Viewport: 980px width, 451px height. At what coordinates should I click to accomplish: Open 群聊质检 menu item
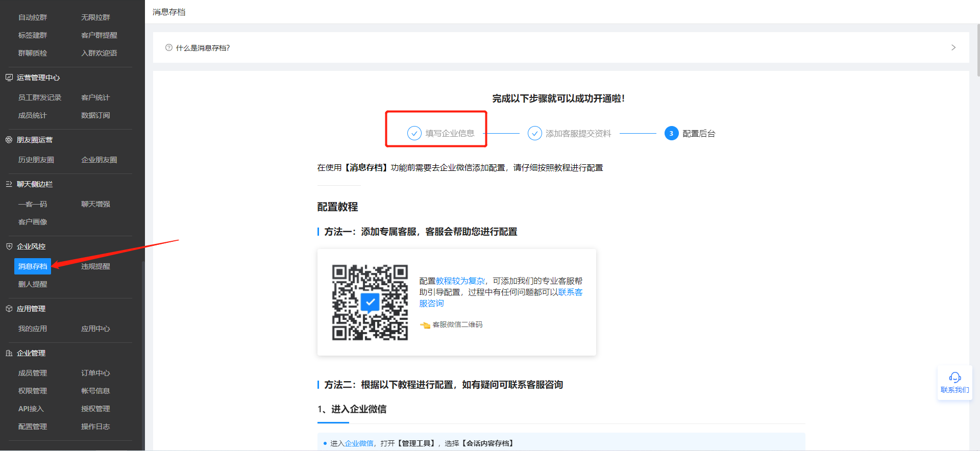point(33,53)
